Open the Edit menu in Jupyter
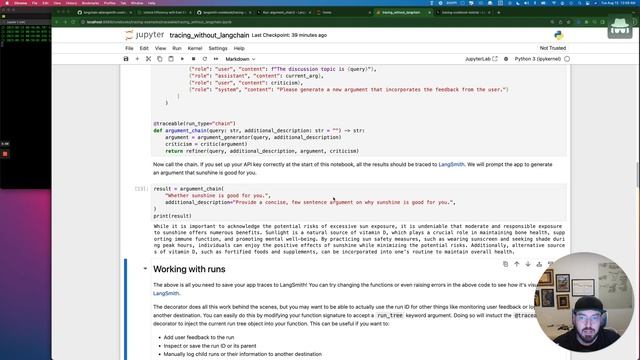The width and height of the screenshot is (640, 360). pos(144,48)
